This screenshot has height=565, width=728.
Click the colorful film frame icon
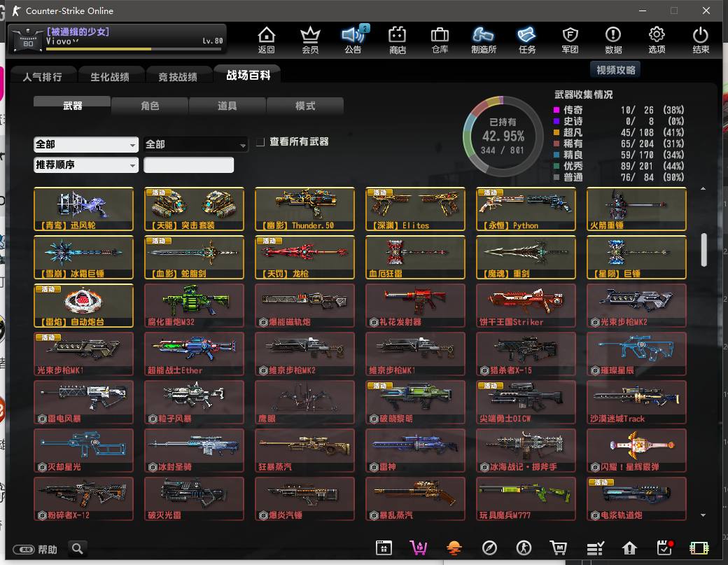699,548
